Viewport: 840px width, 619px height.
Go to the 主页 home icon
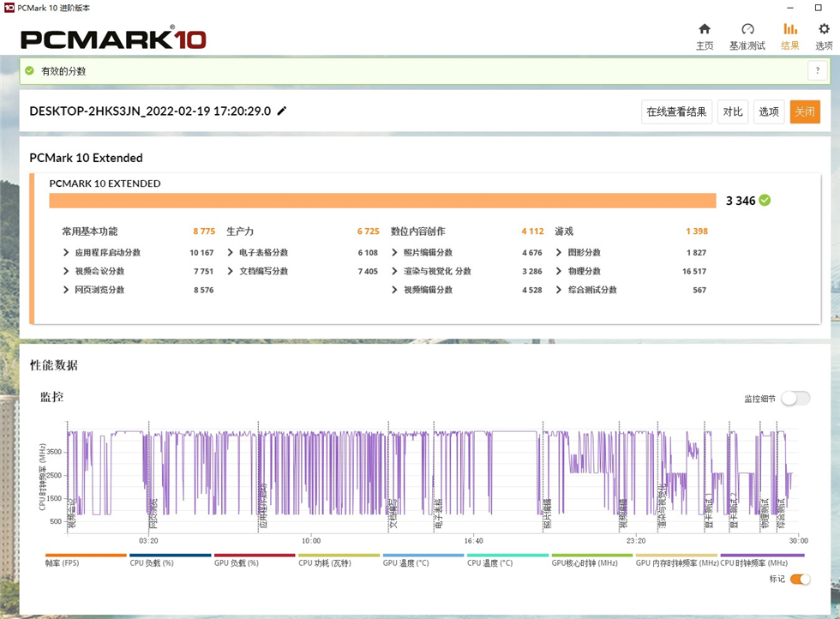pos(705,29)
